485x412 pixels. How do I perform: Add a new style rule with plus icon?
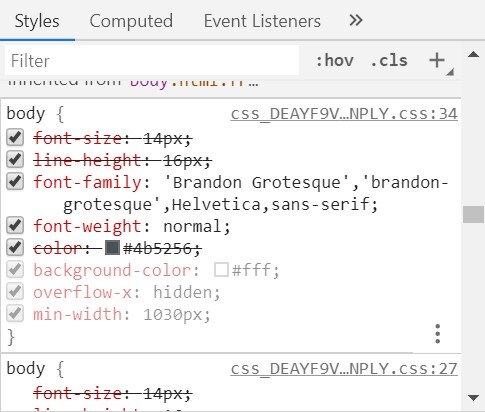pos(437,61)
